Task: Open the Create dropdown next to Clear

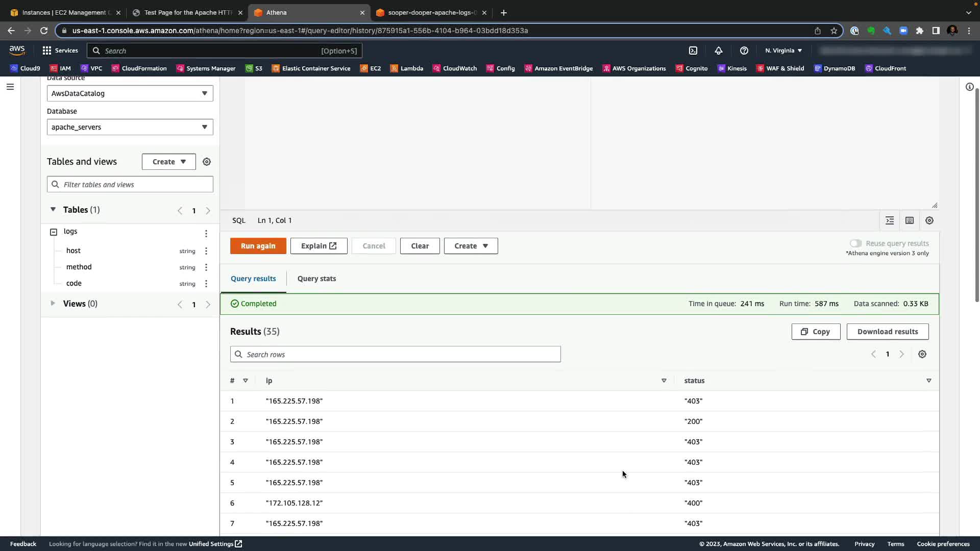Action: tap(471, 246)
